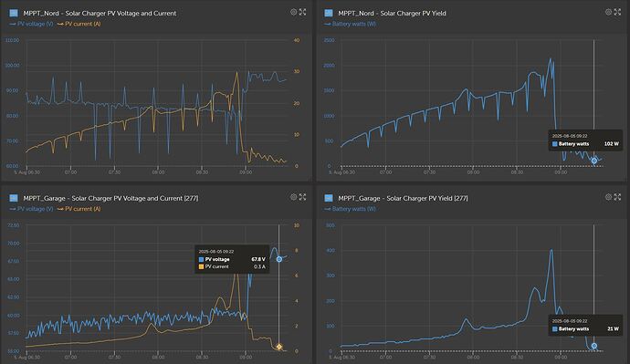This screenshot has width=630, height=364.
Task: Toggle Battery watts (W) series in MPPT_Nord Yield legend
Action: (x=350, y=24)
